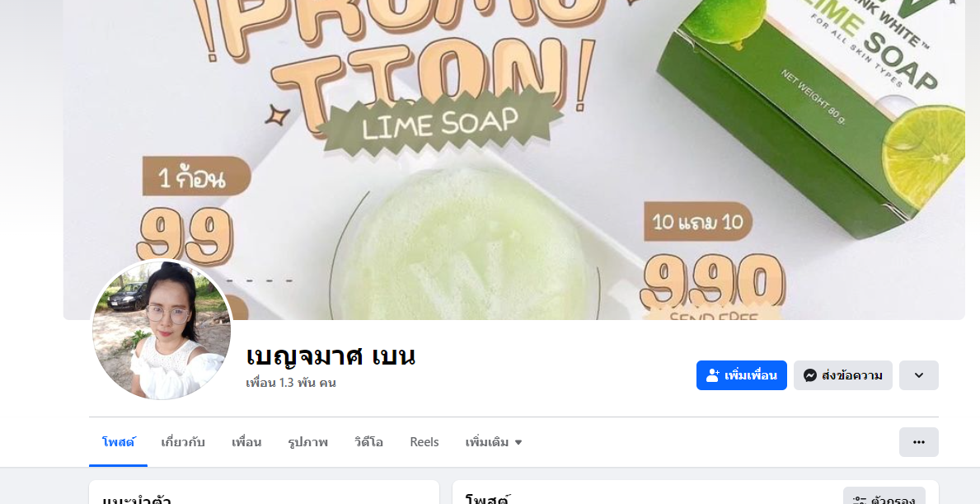Select the โพสต์ tab
The image size is (980, 504).
pos(118,442)
